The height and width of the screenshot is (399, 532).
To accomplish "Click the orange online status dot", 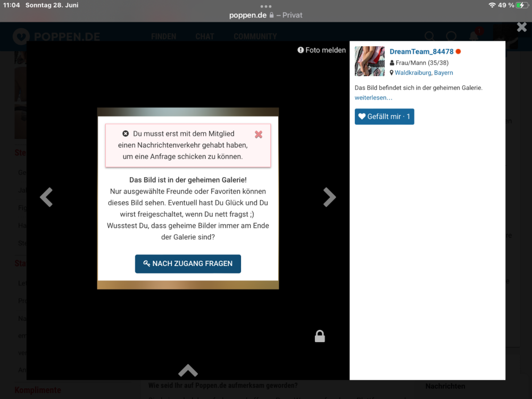I will coord(459,52).
